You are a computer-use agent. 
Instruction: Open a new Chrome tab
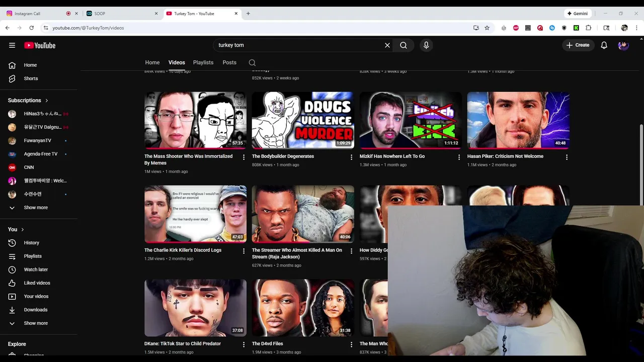[248, 14]
